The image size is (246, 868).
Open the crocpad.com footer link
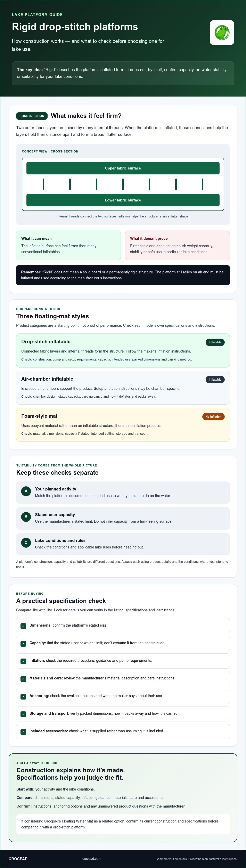click(92, 859)
